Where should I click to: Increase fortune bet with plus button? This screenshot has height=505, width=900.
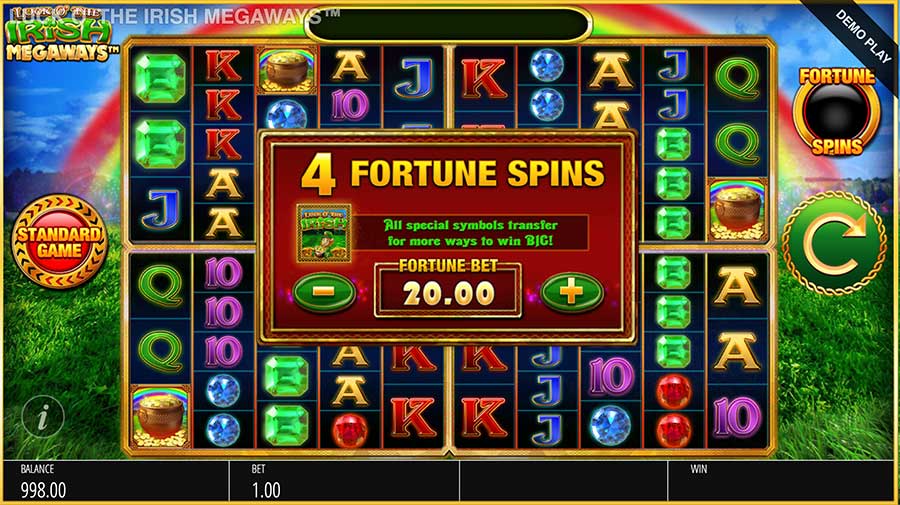click(x=572, y=292)
